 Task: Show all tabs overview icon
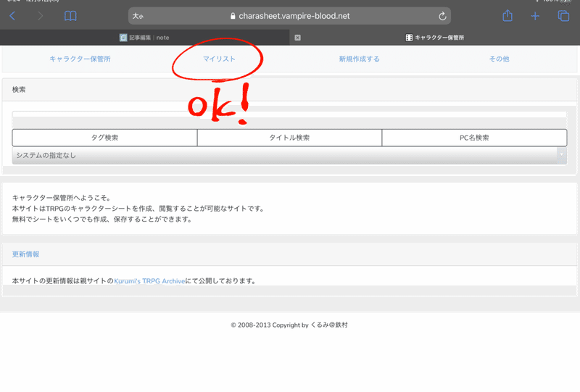(563, 16)
